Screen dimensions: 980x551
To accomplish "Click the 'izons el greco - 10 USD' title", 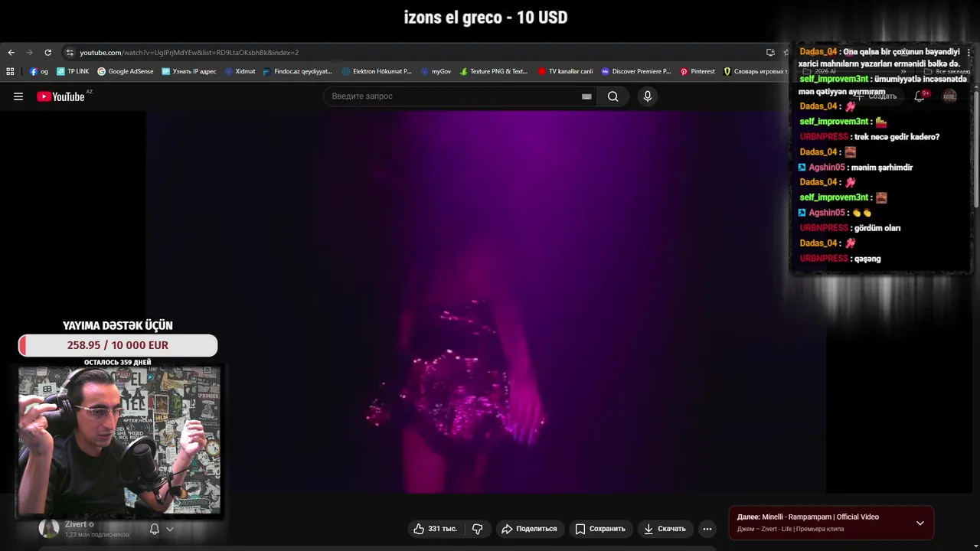I will point(485,18).
